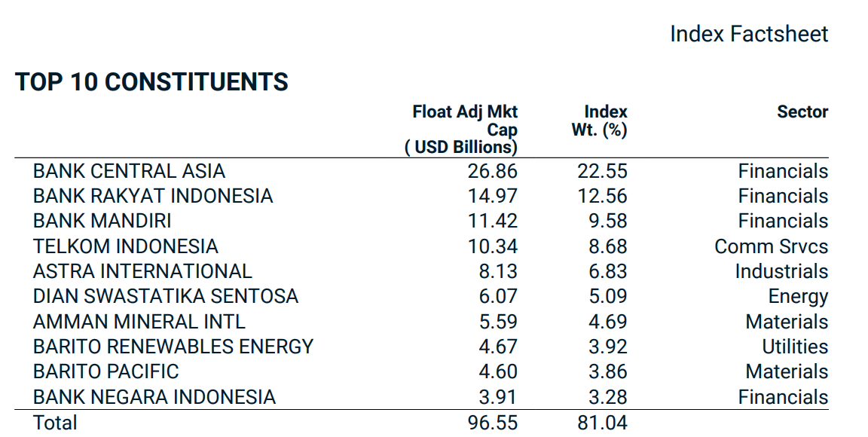868x437 pixels.
Task: Click DIAN SWASTATIKA SENTOSA constituent name
Action: (x=165, y=296)
